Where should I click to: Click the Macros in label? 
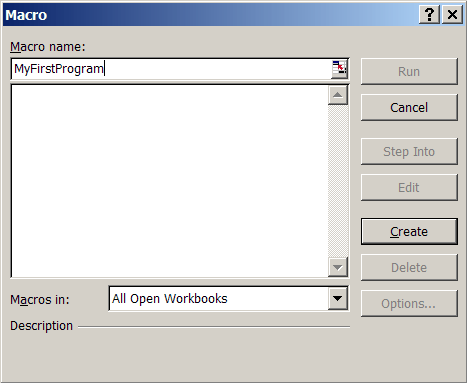coord(40,299)
